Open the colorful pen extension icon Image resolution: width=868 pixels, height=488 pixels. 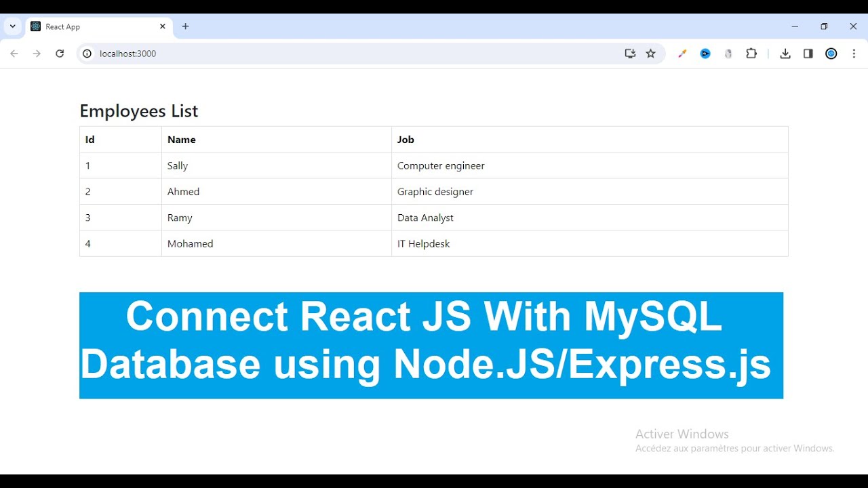(682, 54)
